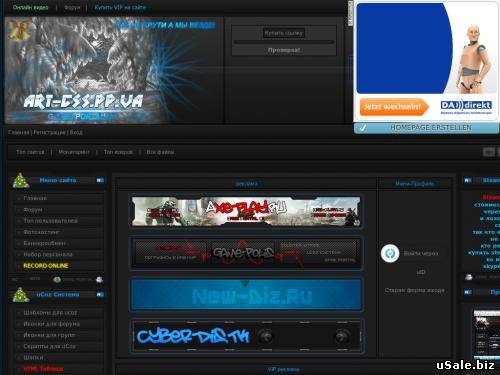Click the blue icon of the top right-column block
This screenshot has height=375, width=500.
pos(468,180)
